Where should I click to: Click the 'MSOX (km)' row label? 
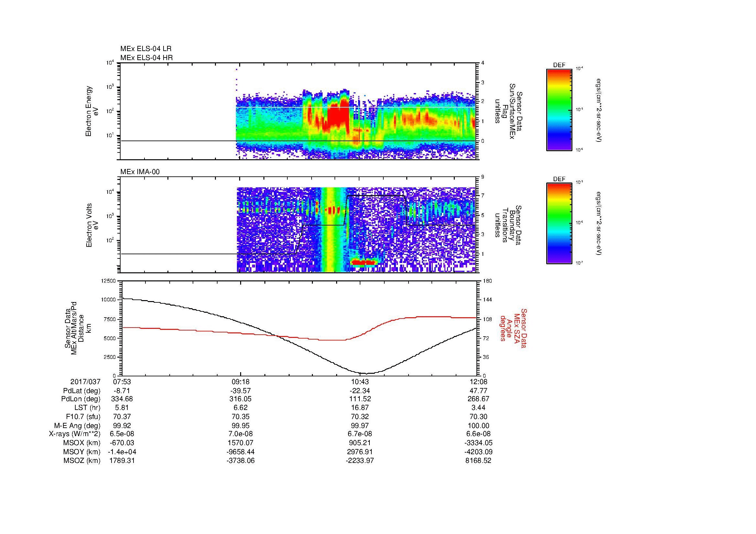(82, 443)
